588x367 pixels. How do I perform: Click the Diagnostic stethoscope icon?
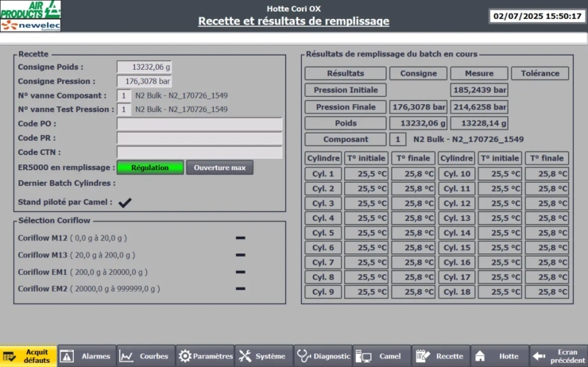[x=304, y=356]
